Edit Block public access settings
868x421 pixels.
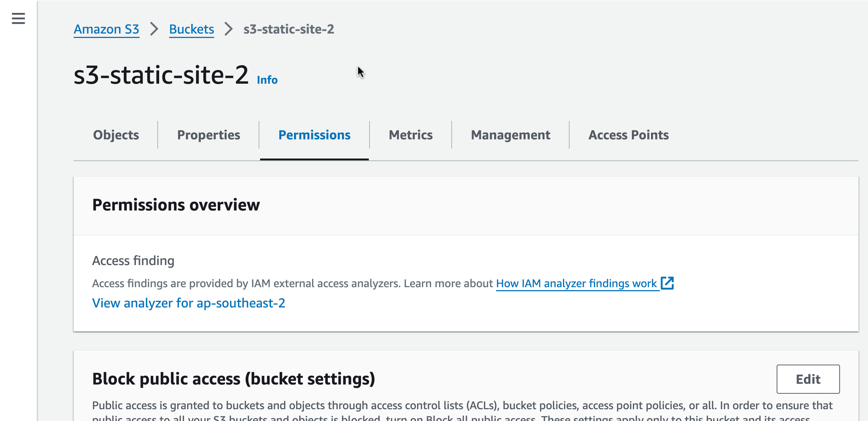[x=808, y=379]
